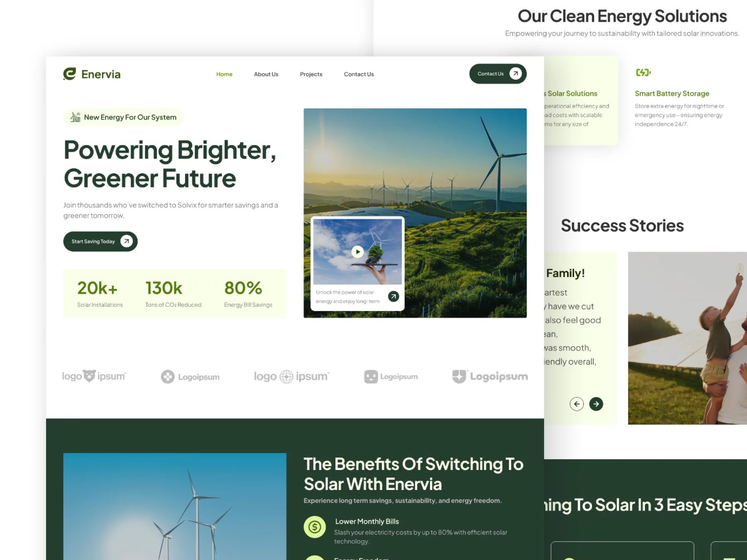Play the solar video thumbnail

(x=357, y=251)
